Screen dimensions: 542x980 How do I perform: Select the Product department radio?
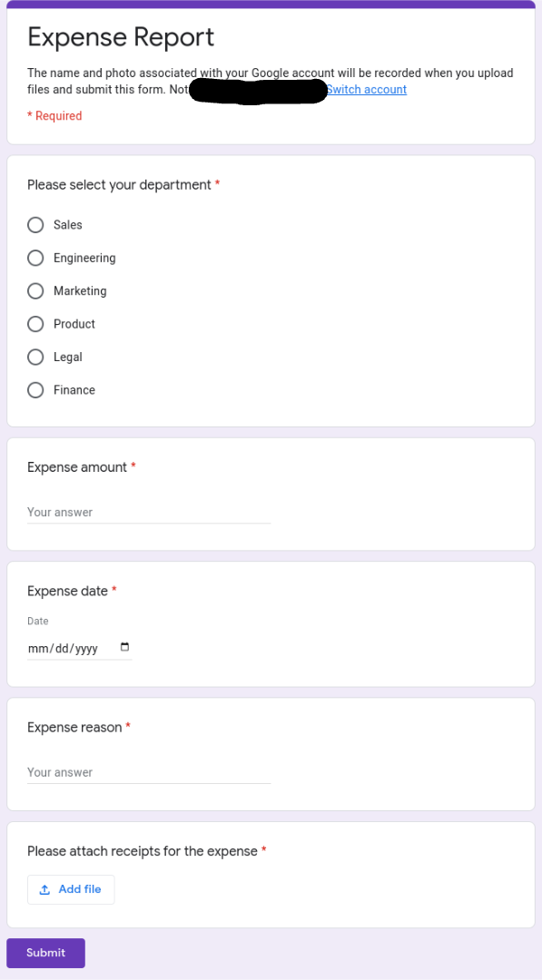tap(35, 324)
